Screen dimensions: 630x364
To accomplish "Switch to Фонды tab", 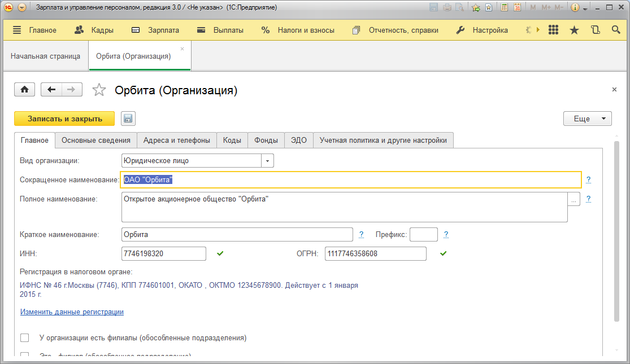I will [x=266, y=141].
